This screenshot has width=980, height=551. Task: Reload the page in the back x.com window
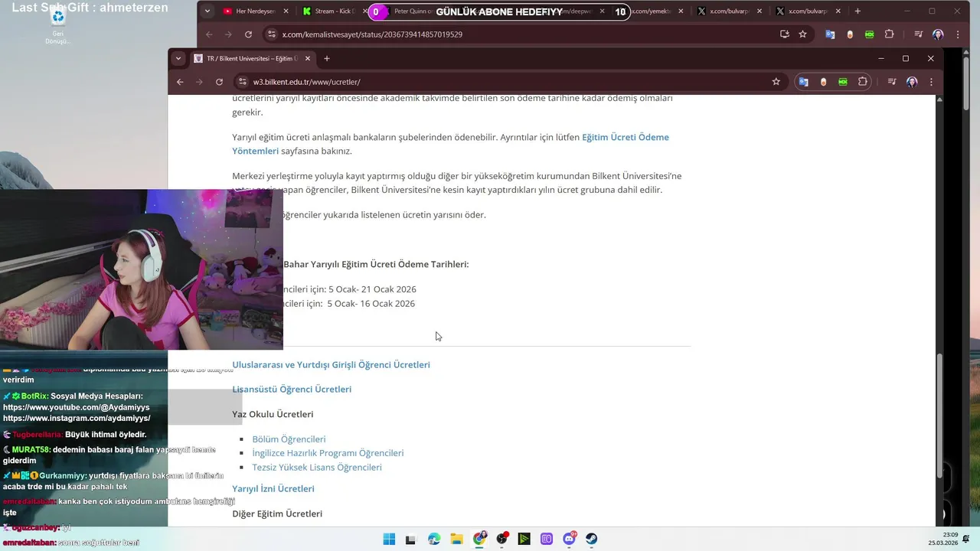pyautogui.click(x=248, y=34)
